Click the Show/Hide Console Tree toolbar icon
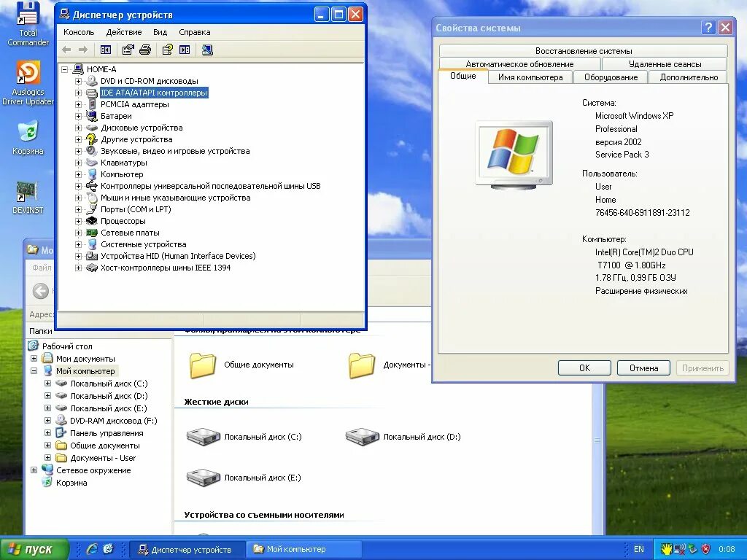 106,50
